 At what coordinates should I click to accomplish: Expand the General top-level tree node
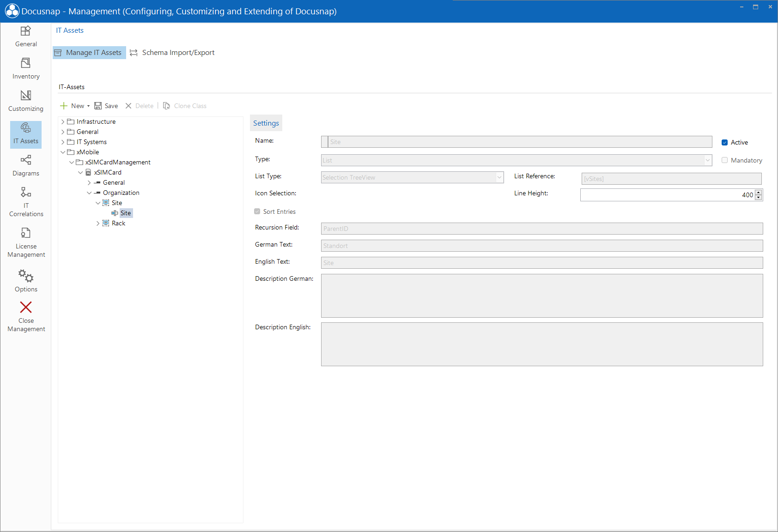tap(63, 132)
